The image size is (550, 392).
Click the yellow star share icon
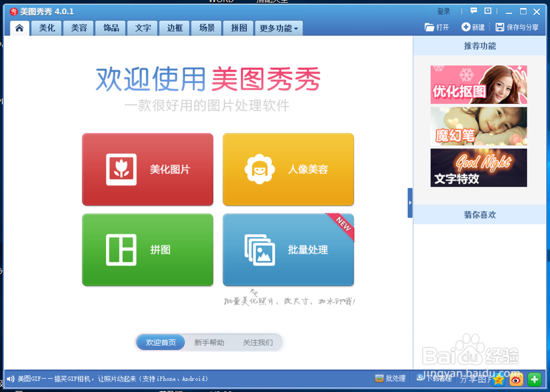coord(498,379)
